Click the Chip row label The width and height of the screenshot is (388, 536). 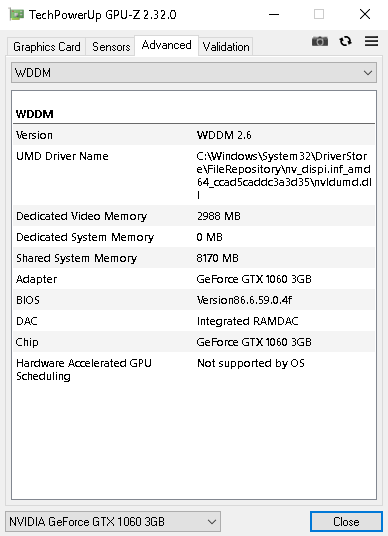tap(27, 342)
